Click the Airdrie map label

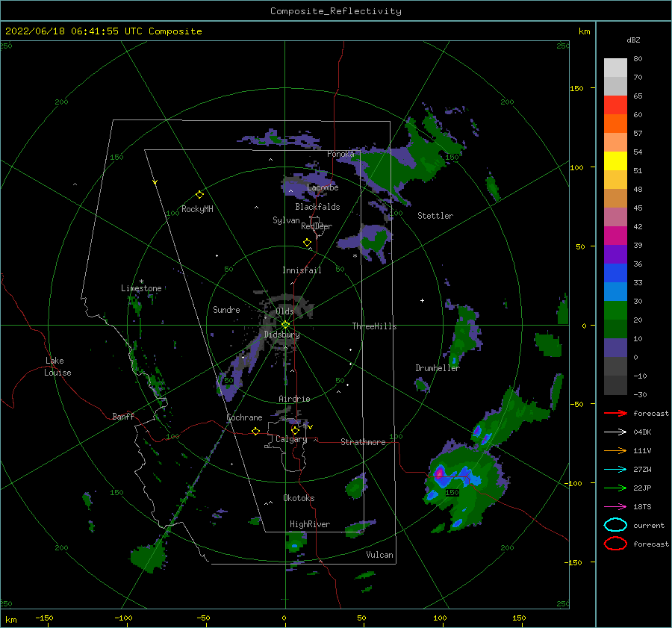(294, 399)
